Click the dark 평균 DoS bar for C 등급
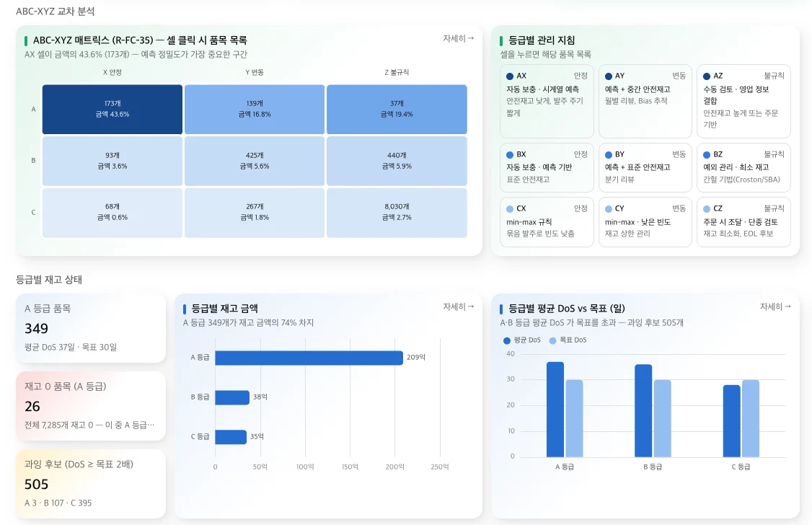812x525 pixels. point(732,421)
